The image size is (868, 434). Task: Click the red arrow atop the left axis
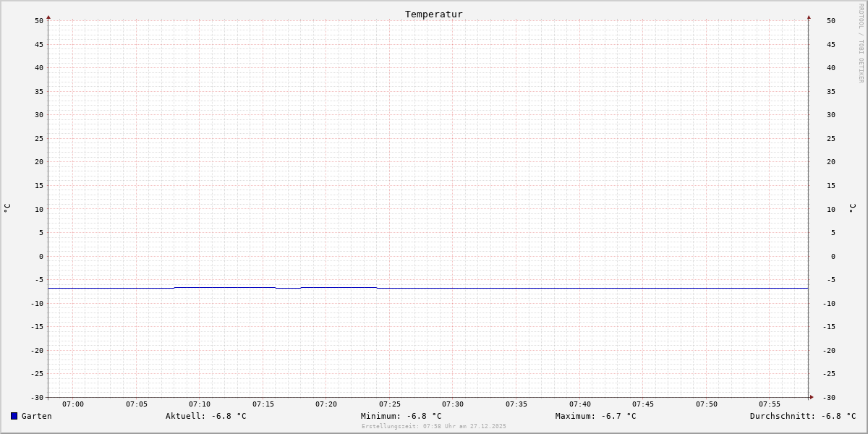48,17
